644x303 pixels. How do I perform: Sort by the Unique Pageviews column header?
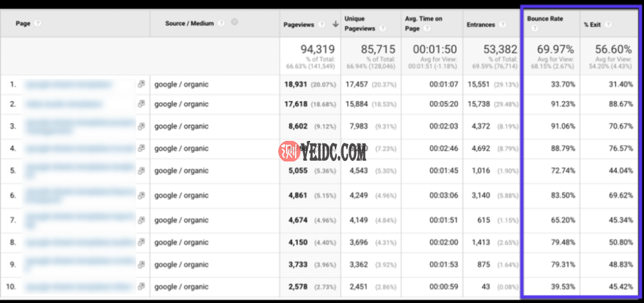360,23
